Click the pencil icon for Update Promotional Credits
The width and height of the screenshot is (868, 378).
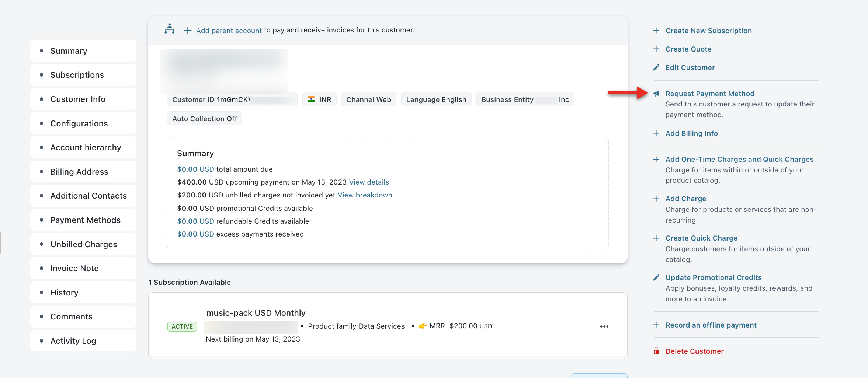pos(656,277)
